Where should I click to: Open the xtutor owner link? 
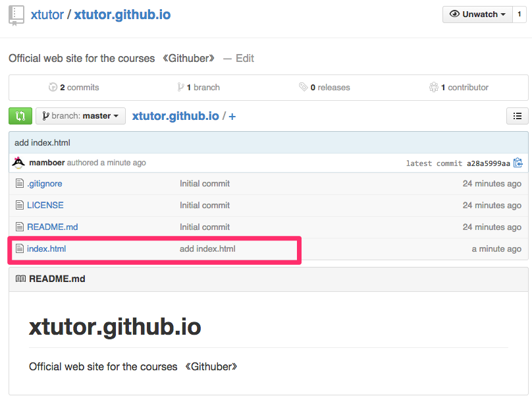pyautogui.click(x=47, y=14)
